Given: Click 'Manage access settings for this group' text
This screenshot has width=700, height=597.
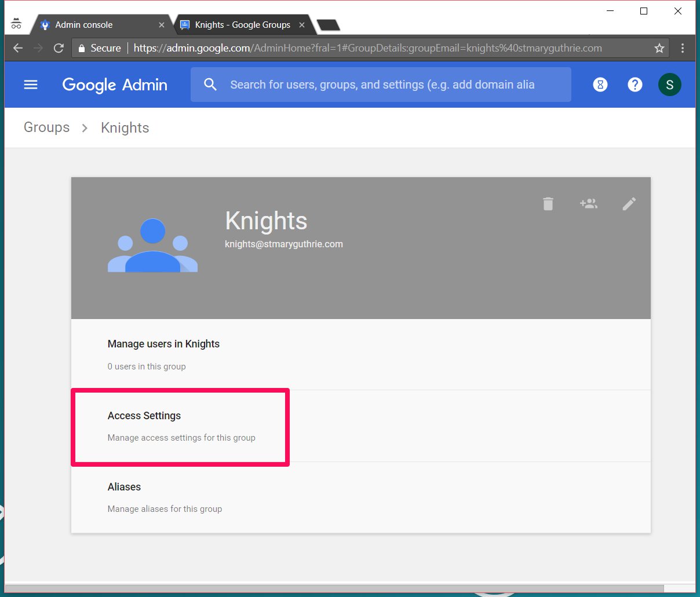Looking at the screenshot, I should (181, 438).
